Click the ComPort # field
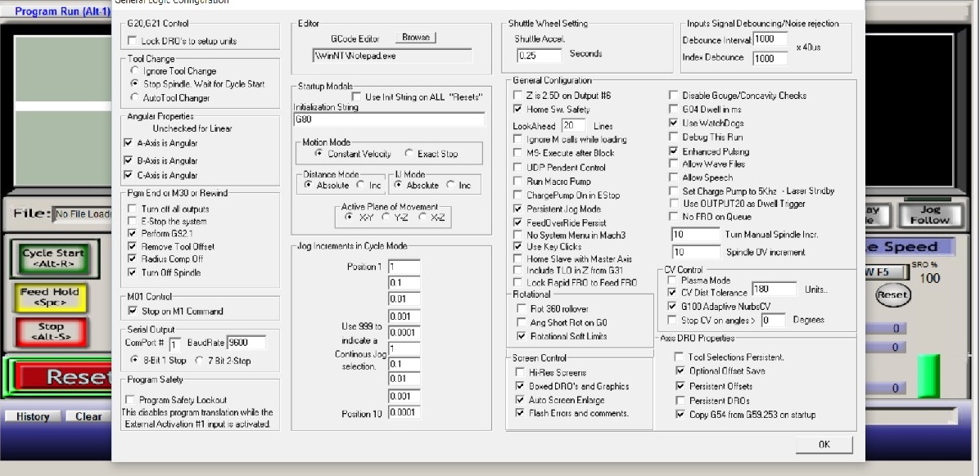The width and height of the screenshot is (980, 476). click(x=174, y=344)
